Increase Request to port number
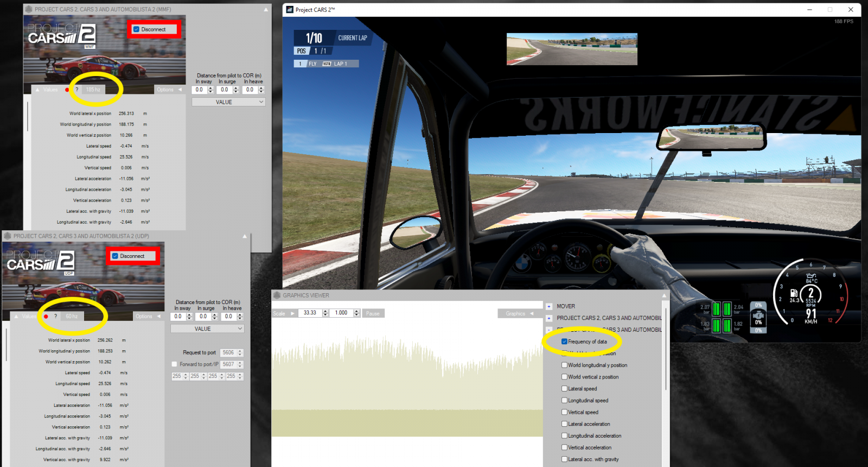The height and width of the screenshot is (467, 868). pos(240,351)
